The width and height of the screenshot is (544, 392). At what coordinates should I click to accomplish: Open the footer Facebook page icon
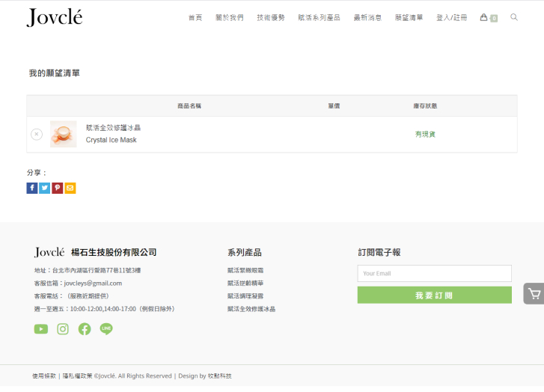85,329
